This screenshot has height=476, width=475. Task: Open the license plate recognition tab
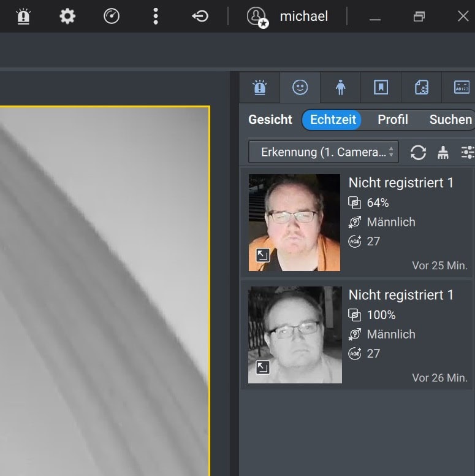(461, 88)
